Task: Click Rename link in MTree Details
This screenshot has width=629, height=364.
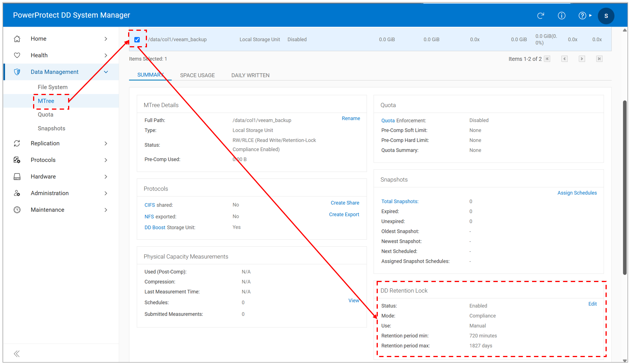Action: tap(351, 119)
